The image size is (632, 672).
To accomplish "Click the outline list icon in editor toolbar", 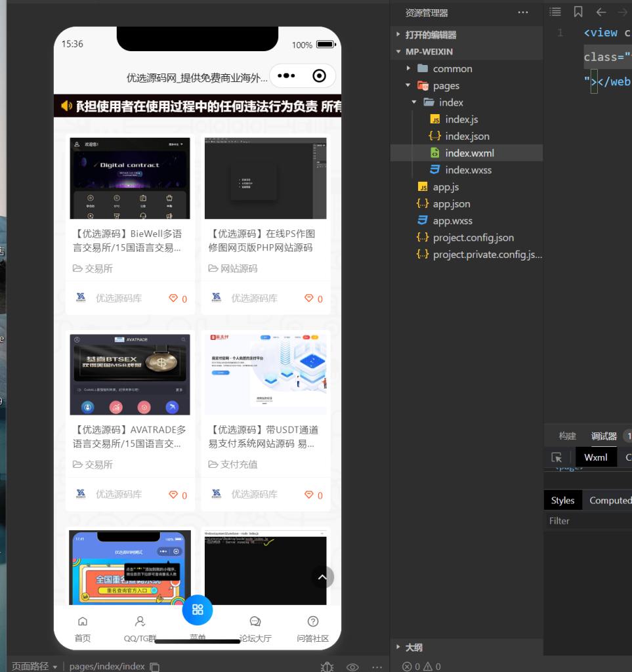I will (x=555, y=12).
